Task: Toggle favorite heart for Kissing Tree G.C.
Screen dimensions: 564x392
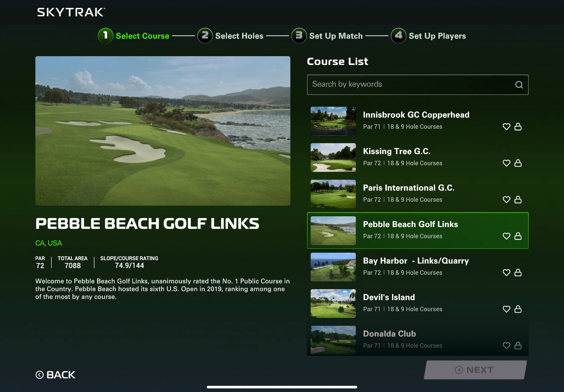Action: [506, 163]
